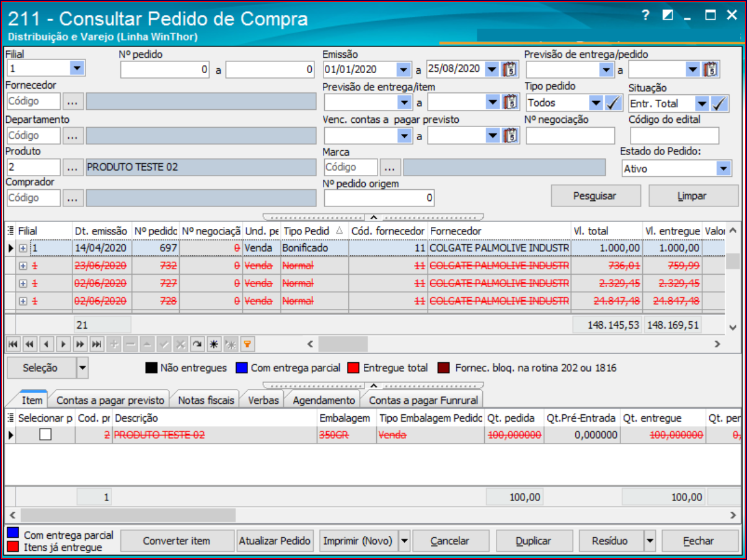Screen dimensions: 747x560
Task: Expand order 697 row
Action: (23, 248)
